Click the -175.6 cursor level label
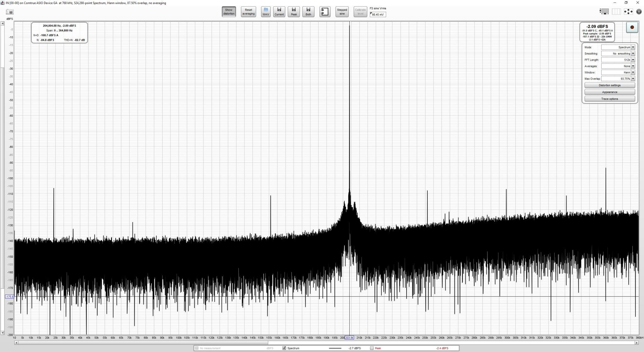The image size is (644, 352). [x=9, y=297]
